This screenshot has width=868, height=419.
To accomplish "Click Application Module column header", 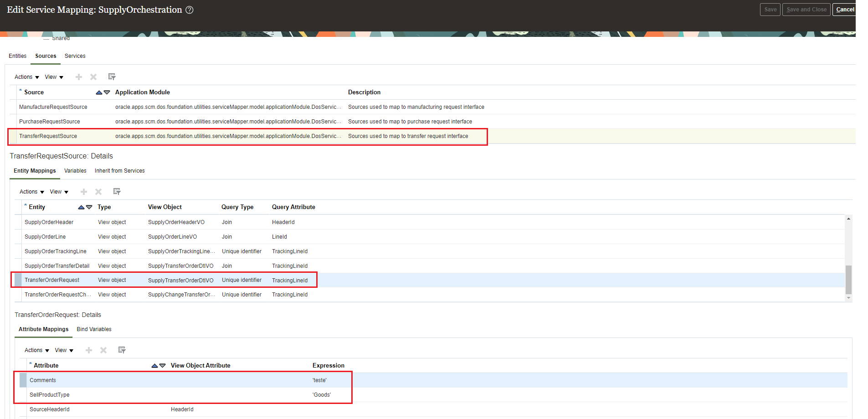I will [143, 92].
